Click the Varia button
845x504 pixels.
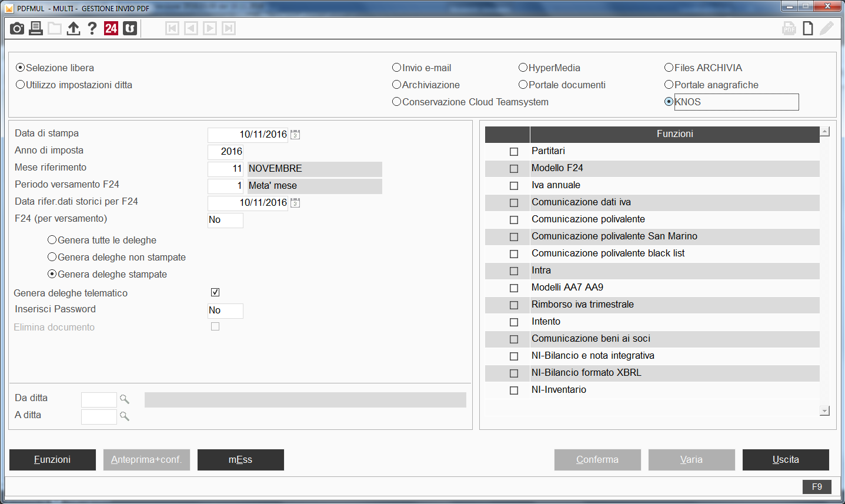[692, 460]
